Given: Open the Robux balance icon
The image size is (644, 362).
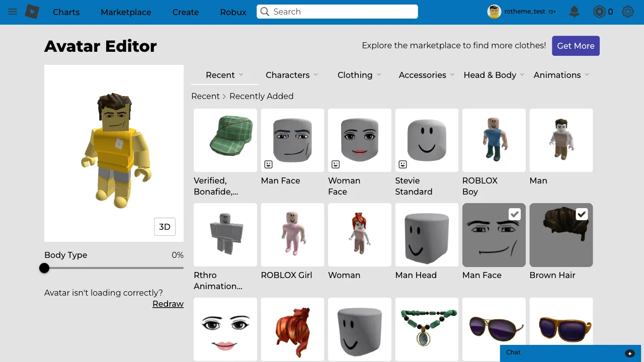Looking at the screenshot, I should coord(599,12).
